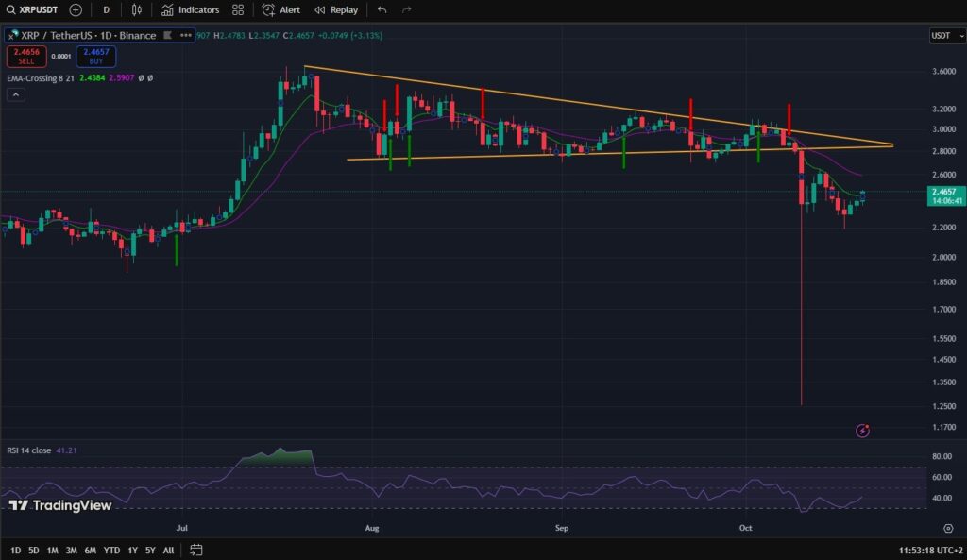
Task: Open the indicator templates grid icon
Action: [x=238, y=10]
